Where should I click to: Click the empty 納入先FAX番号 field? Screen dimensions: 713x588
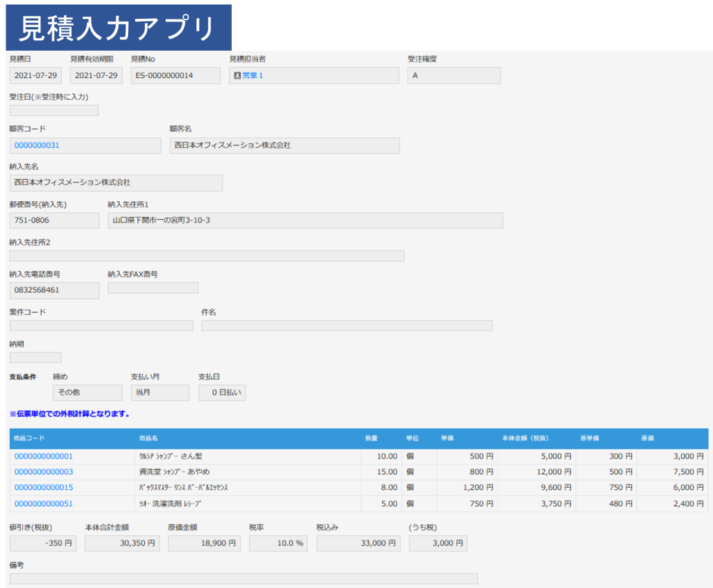click(x=152, y=287)
